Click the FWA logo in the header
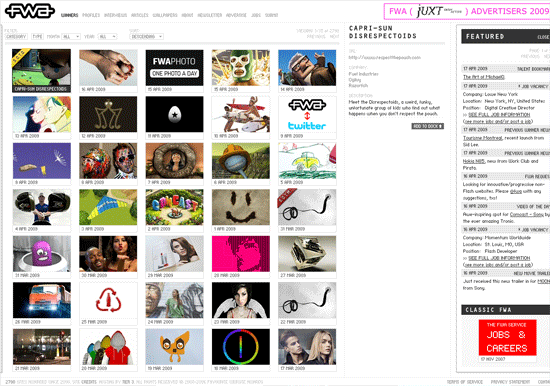This screenshot has width=550, height=386. (30, 11)
